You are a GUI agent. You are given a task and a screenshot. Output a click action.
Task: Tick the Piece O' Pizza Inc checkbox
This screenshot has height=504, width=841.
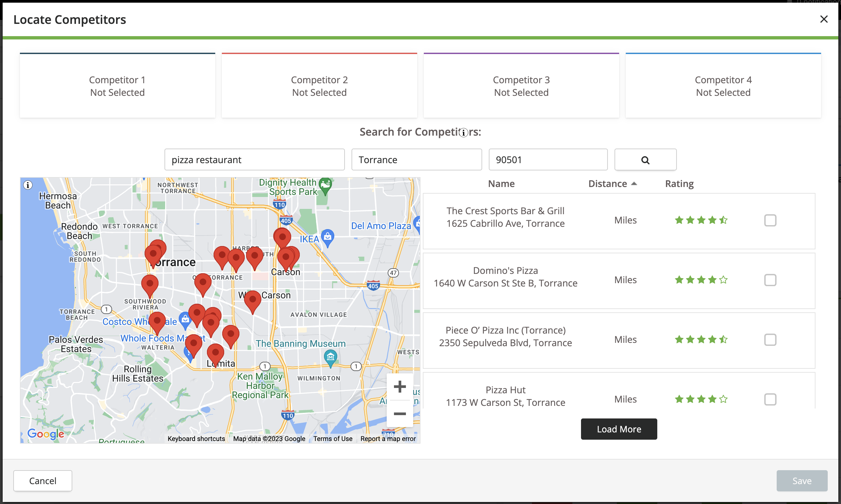click(x=770, y=340)
